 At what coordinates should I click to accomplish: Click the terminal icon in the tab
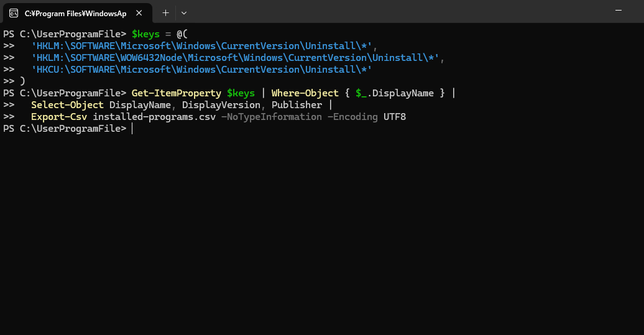coord(14,13)
